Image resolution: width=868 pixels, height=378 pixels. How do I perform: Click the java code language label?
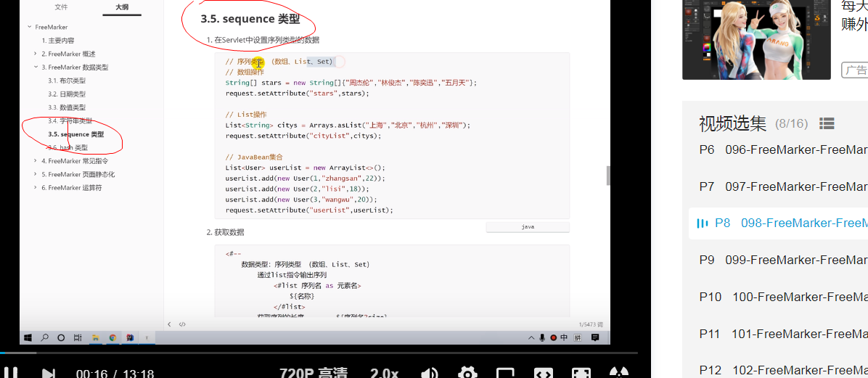[x=528, y=227]
